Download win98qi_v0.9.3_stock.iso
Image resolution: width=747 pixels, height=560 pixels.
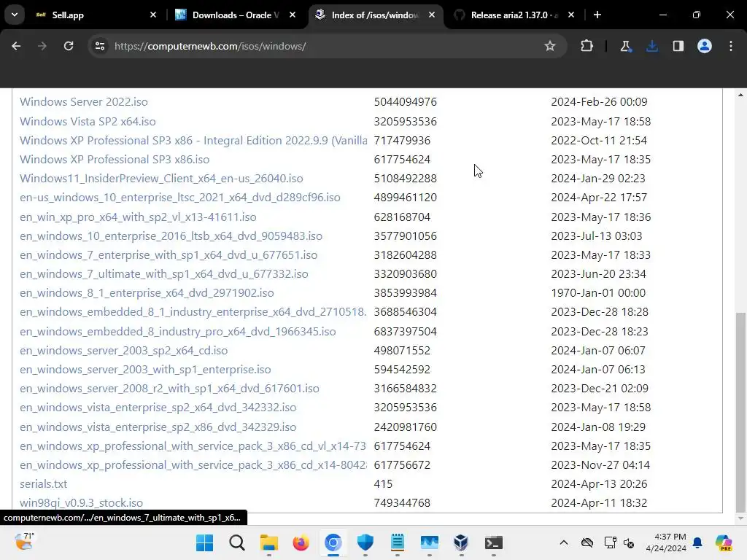82,503
